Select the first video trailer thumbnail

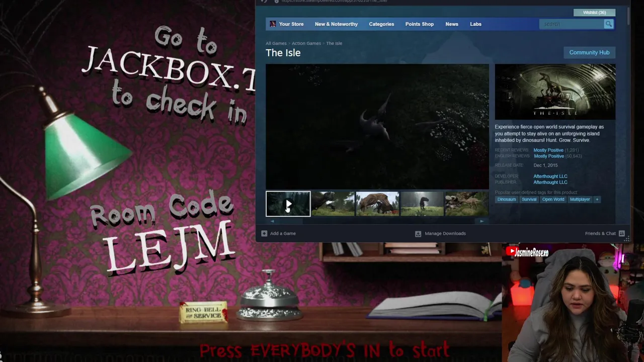pos(288,204)
